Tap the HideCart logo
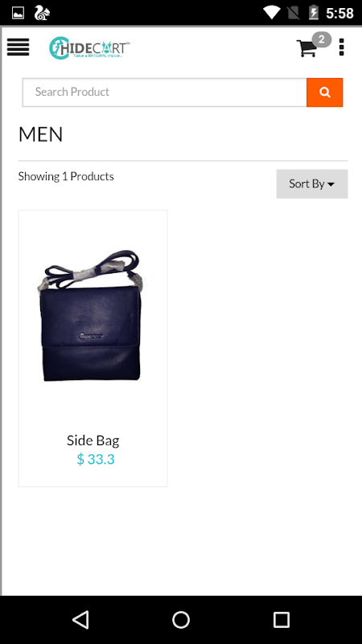362x644 pixels. (89, 47)
